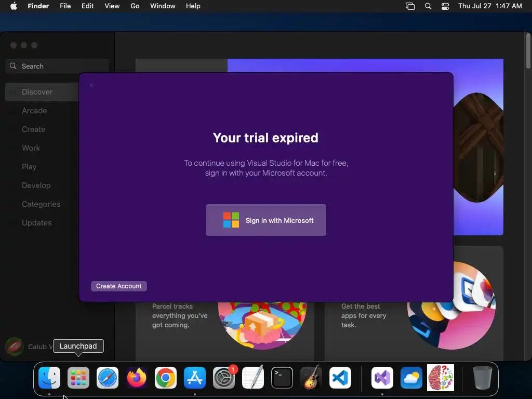Click the Create Account button
Screen dimensions: 532x399
pos(119,286)
